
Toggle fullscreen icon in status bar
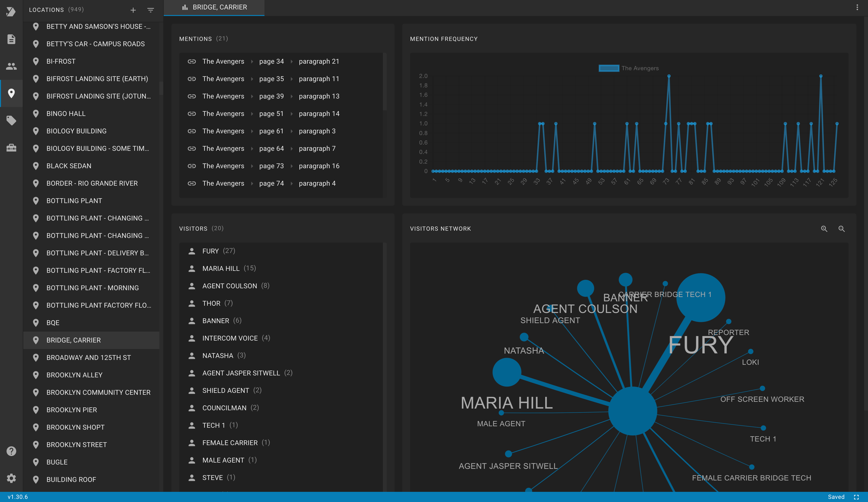856,497
